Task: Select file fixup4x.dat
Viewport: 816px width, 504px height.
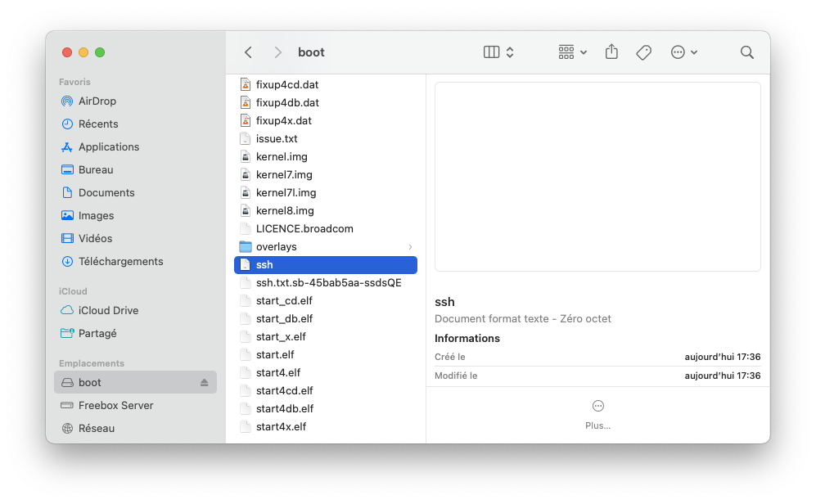Action: pos(326,120)
